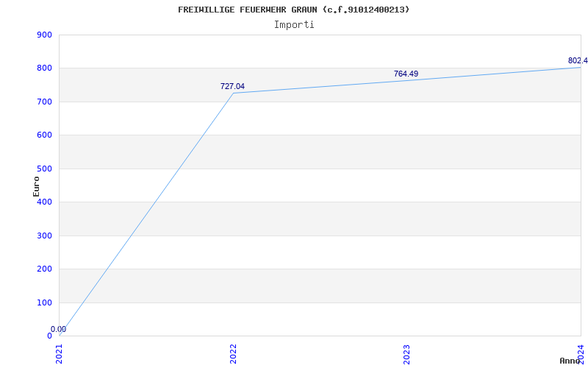The height and width of the screenshot is (368, 588).
Task: Click the 800 y-axis tick label
Action: (44, 68)
